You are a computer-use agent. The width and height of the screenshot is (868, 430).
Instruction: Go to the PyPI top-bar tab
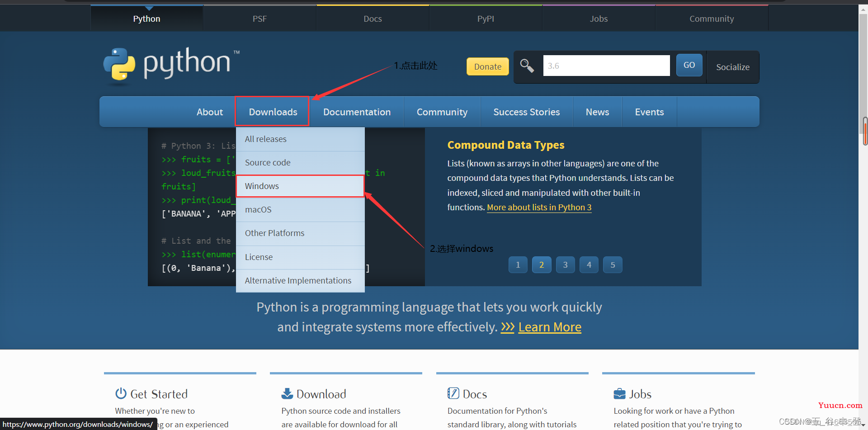coord(486,19)
